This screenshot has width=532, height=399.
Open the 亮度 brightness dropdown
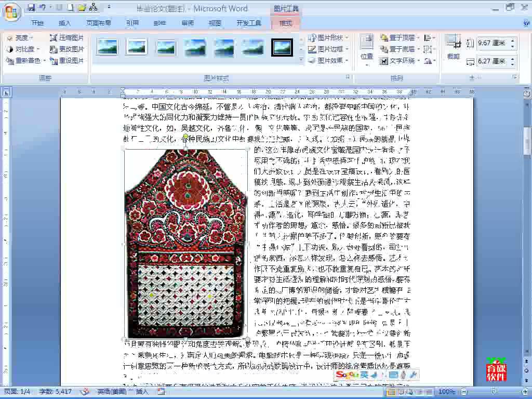pos(20,37)
